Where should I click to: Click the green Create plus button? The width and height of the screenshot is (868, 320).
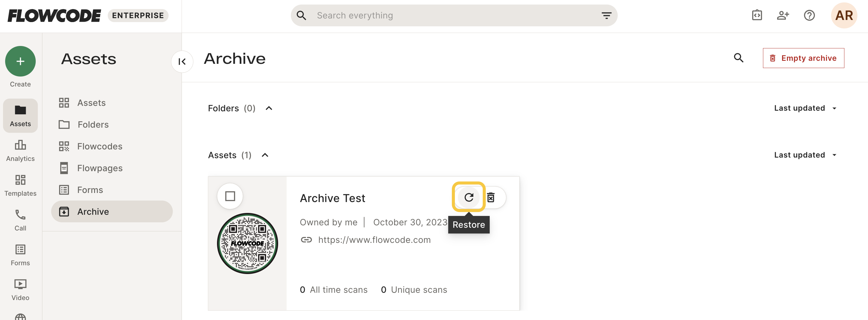(20, 61)
